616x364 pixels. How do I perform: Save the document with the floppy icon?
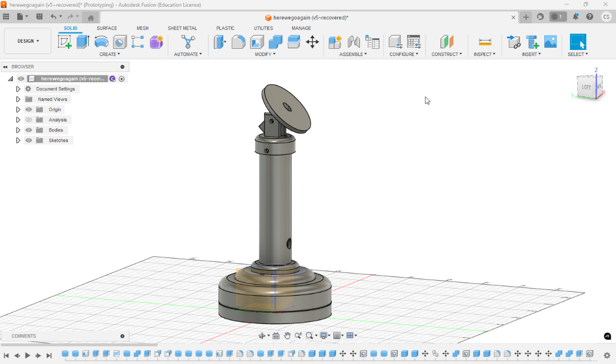39,17
